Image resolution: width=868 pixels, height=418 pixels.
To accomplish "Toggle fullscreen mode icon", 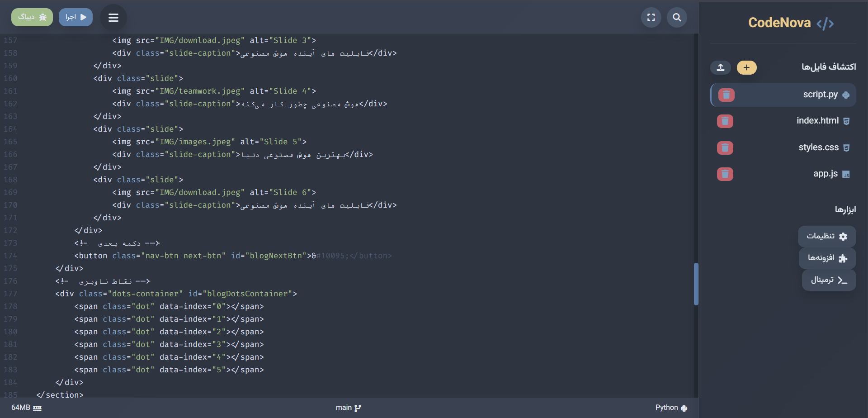I will tap(651, 18).
